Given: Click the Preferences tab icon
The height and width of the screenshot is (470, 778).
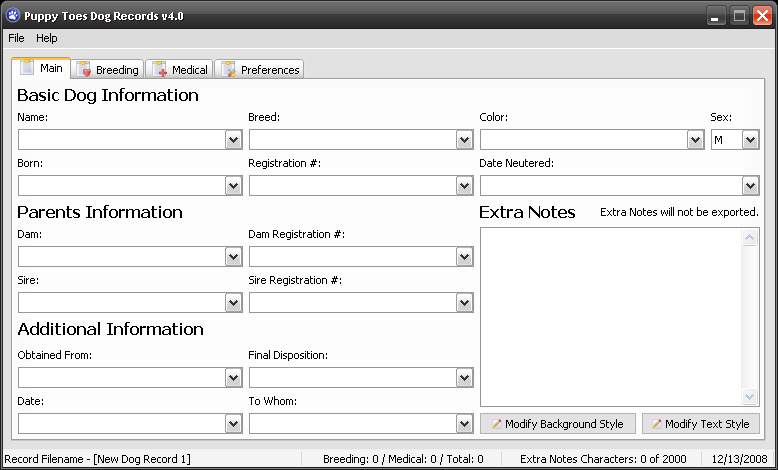Looking at the screenshot, I should click(x=228, y=69).
